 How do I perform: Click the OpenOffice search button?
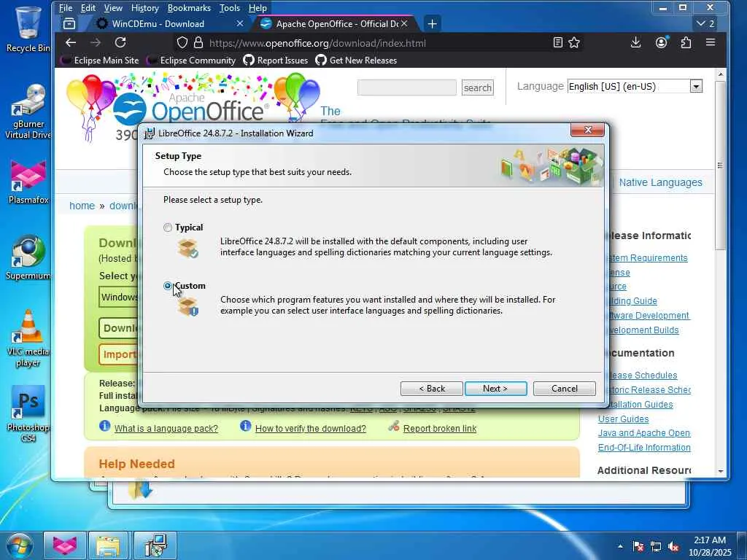pyautogui.click(x=477, y=87)
